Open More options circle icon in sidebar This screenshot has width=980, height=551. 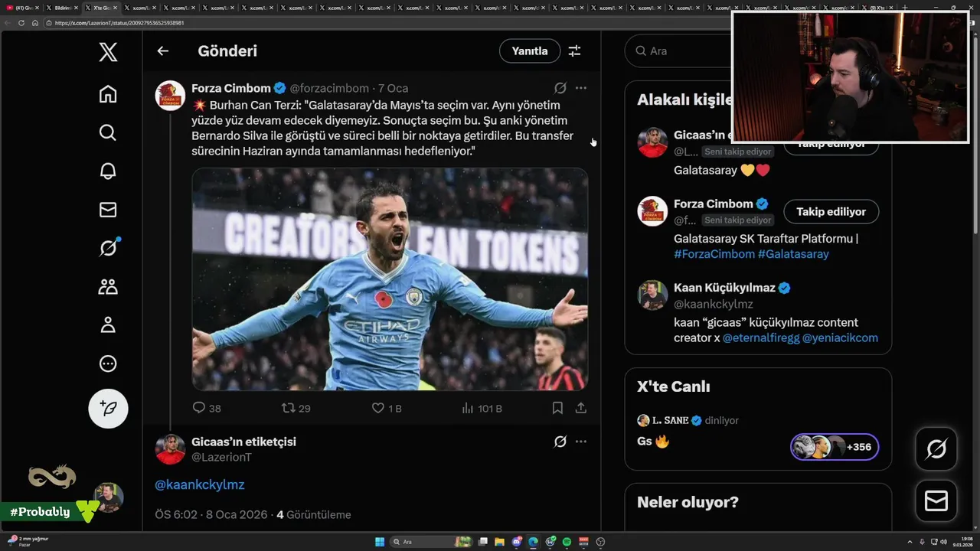click(108, 364)
